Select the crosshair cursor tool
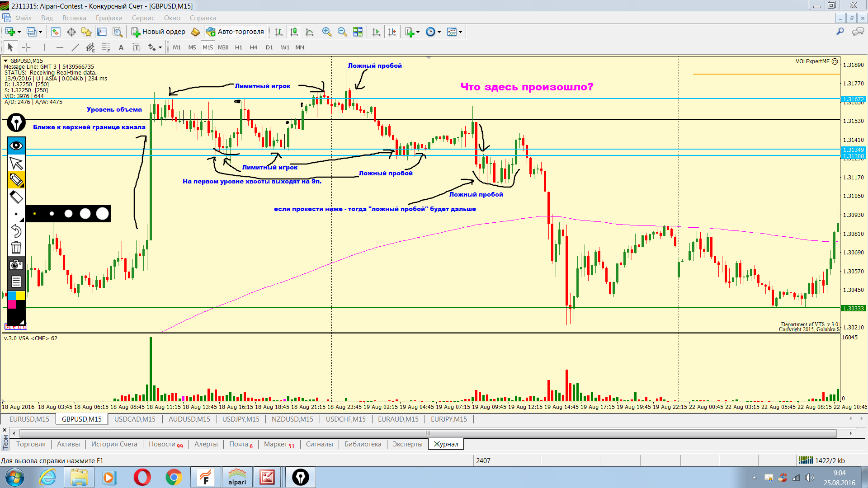Image resolution: width=868 pixels, height=488 pixels. click(26, 47)
